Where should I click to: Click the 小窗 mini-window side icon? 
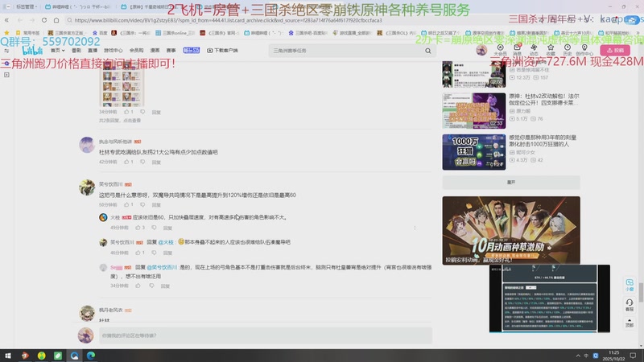pyautogui.click(x=630, y=285)
